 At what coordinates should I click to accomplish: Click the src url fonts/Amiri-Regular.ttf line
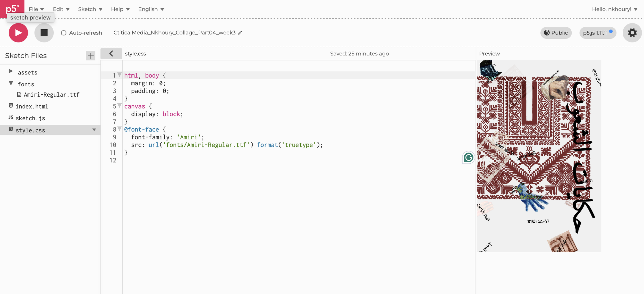[227, 145]
